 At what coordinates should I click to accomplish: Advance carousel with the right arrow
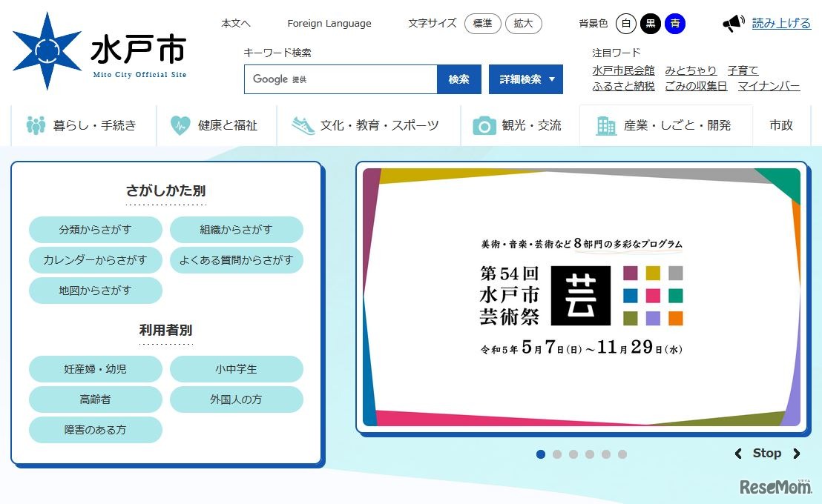tap(798, 453)
